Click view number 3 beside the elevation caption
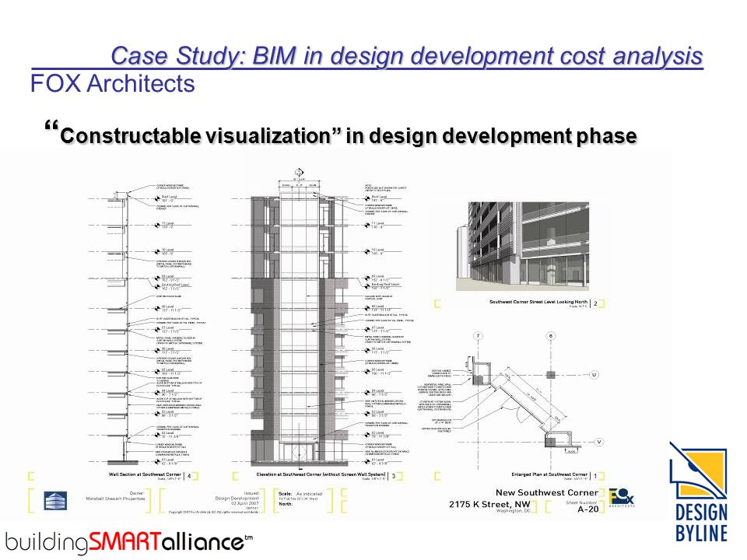The height and width of the screenshot is (560, 747). (x=394, y=475)
